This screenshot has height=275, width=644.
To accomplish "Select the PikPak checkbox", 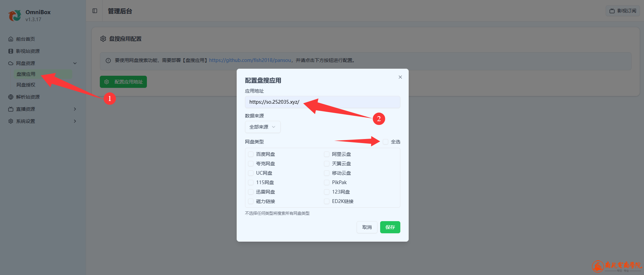I will (x=327, y=182).
